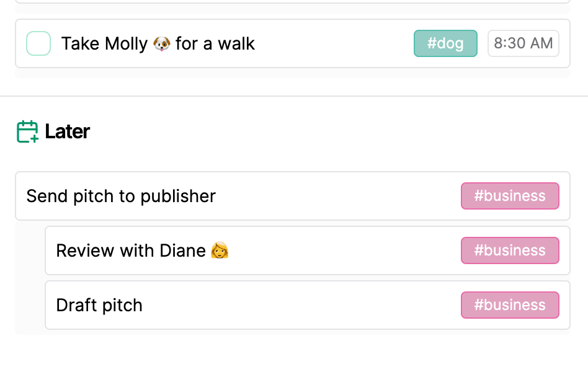Image resolution: width=588 pixels, height=372 pixels.
Task: Open the 8:30 AM time badge
Action: coord(523,43)
